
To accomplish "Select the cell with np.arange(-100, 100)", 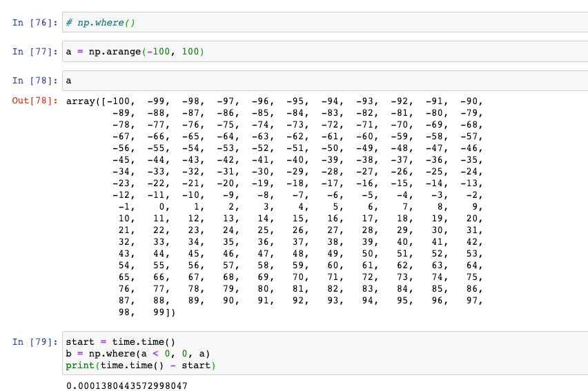I will click(x=325, y=51).
